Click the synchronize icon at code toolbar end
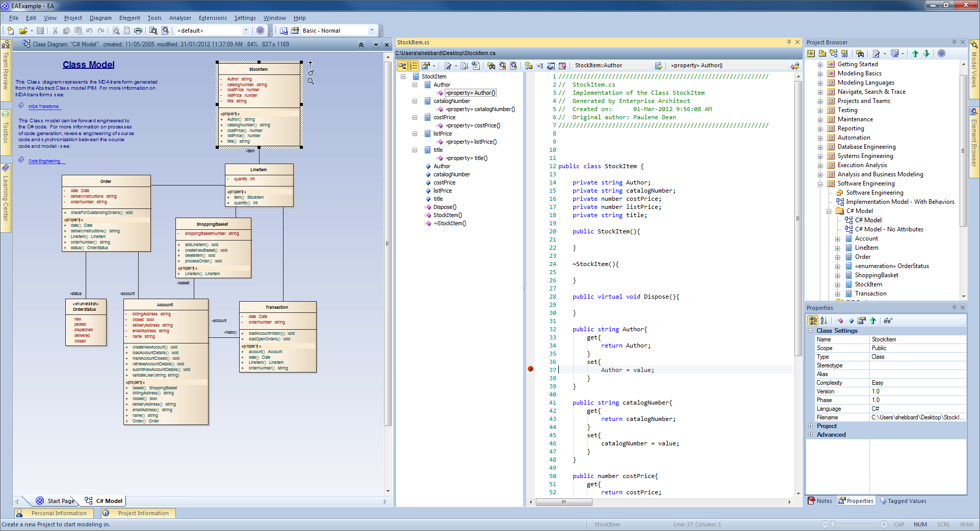This screenshot has width=980, height=531. click(x=794, y=66)
